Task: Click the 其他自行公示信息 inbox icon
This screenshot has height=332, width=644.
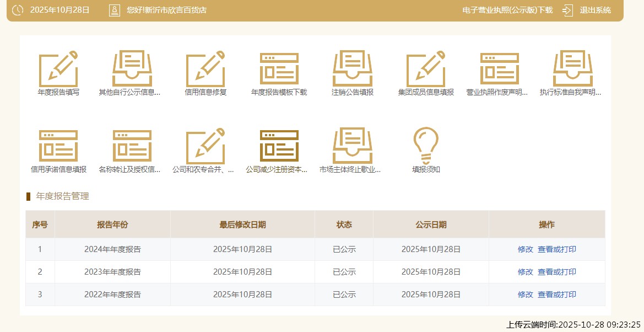Action: pos(132,69)
